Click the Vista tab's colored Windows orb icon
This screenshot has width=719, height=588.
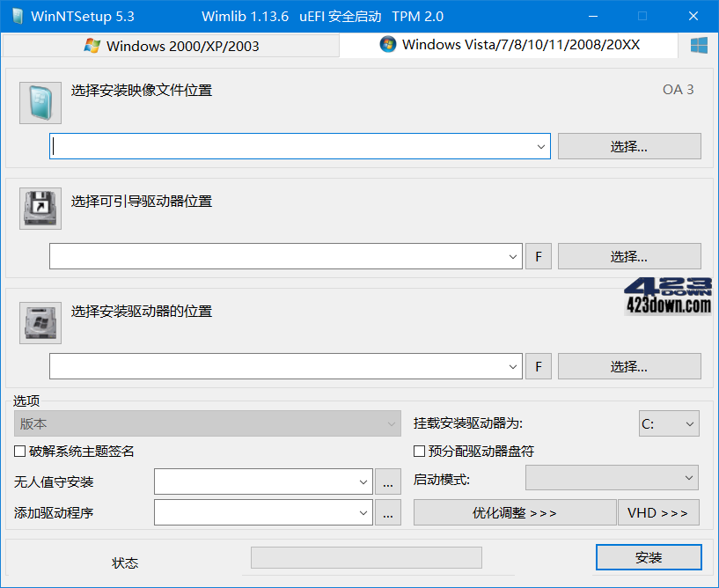(x=387, y=44)
